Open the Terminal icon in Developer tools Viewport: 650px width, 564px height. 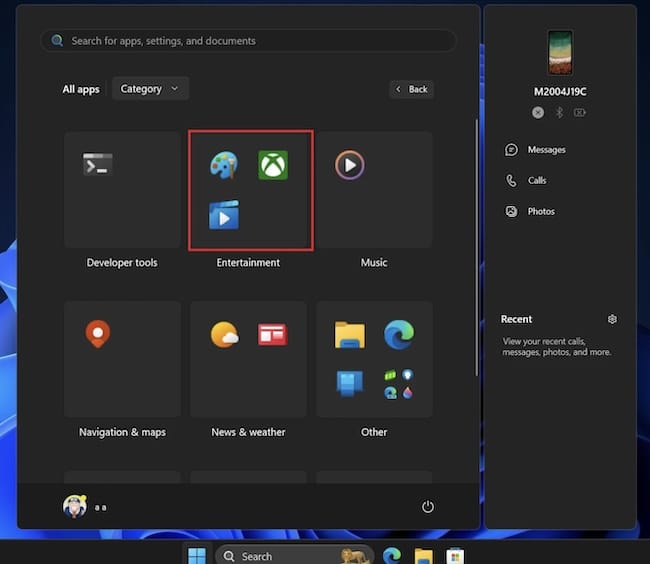pyautogui.click(x=97, y=165)
